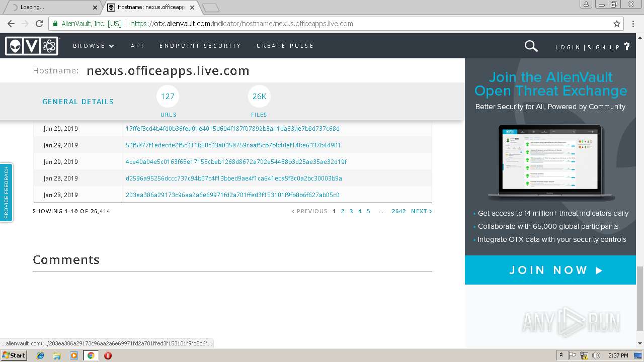This screenshot has width=644, height=362.
Task: Select the 26K FILES counter
Action: [x=259, y=102]
